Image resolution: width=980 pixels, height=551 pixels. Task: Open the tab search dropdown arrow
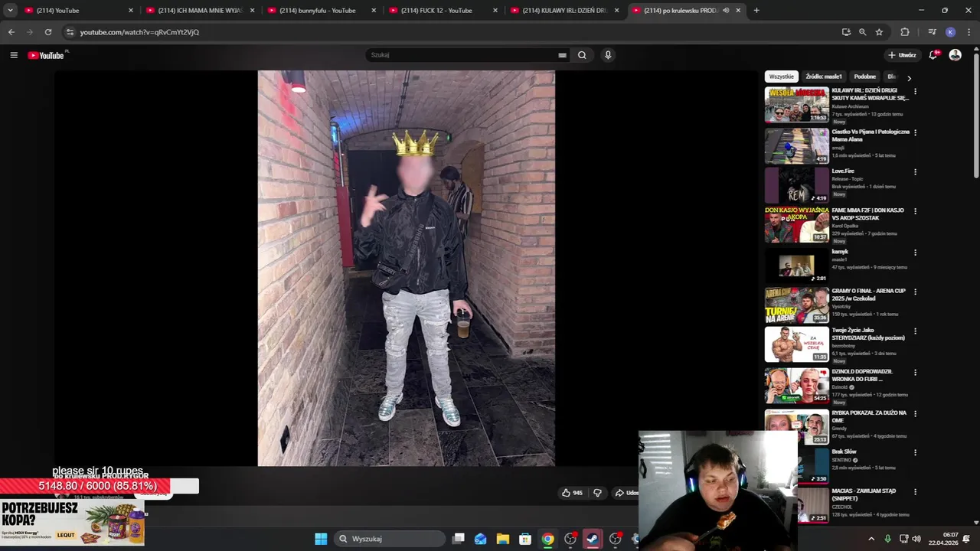10,11
